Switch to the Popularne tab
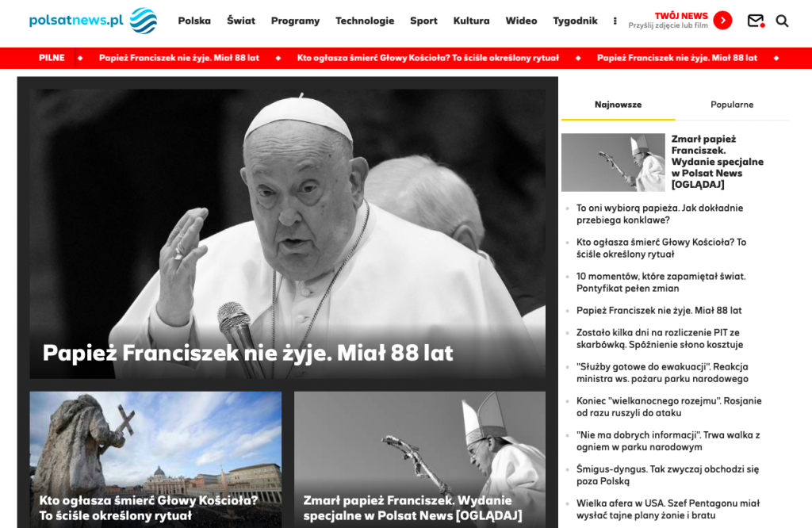This screenshot has height=528, width=812. point(732,104)
